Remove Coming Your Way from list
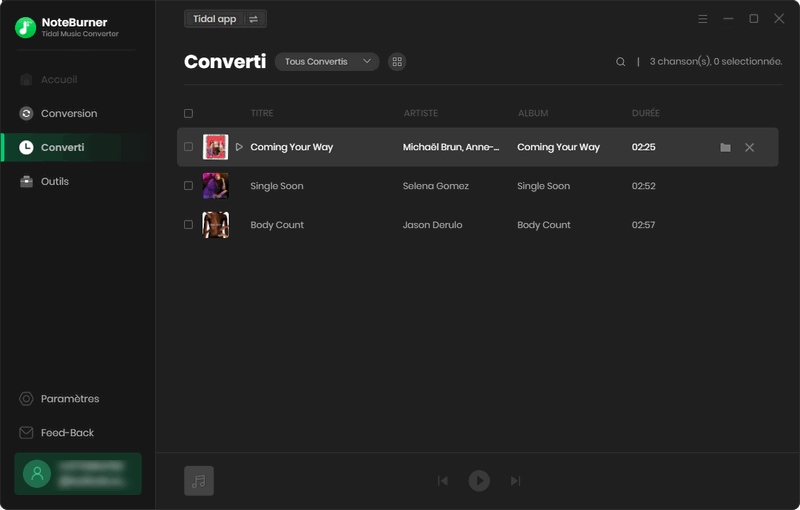Viewport: 800px width, 510px height. [x=749, y=147]
